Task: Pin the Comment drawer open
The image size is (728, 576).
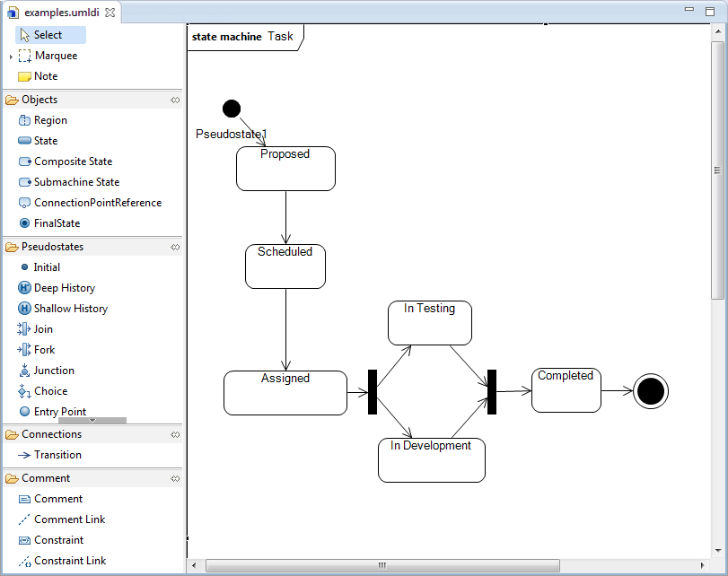Action: click(x=175, y=478)
